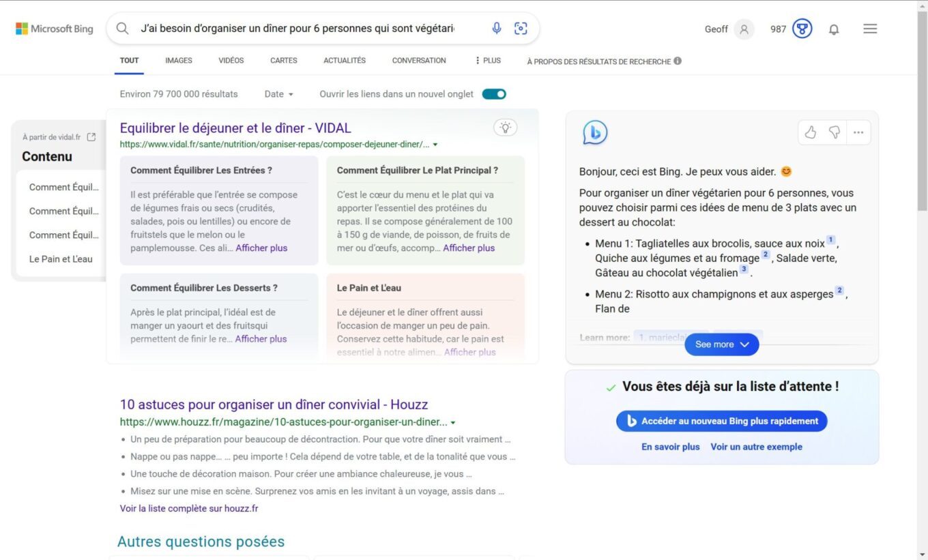Click Autres questions posées heading
Image resolution: width=928 pixels, height=560 pixels.
pos(201,542)
